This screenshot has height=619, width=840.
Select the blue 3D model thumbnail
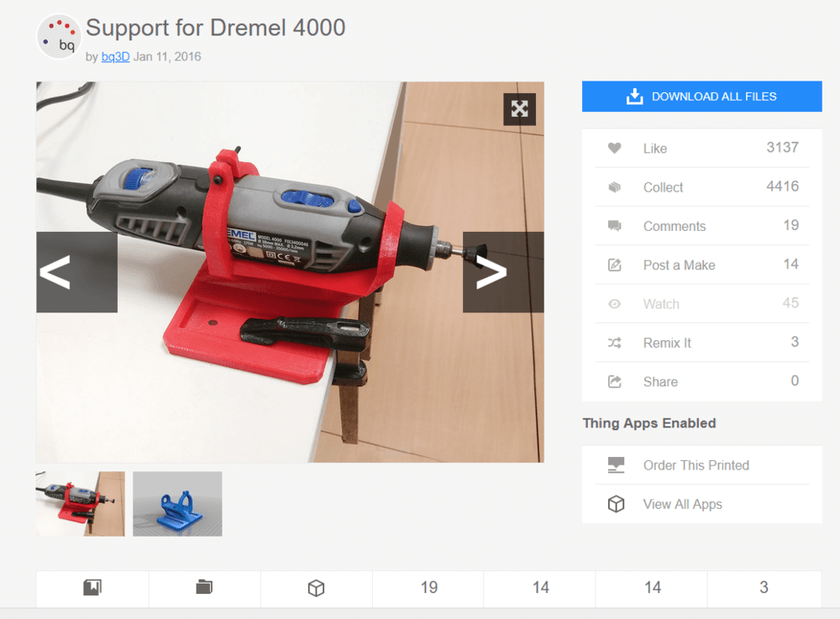coord(177,504)
